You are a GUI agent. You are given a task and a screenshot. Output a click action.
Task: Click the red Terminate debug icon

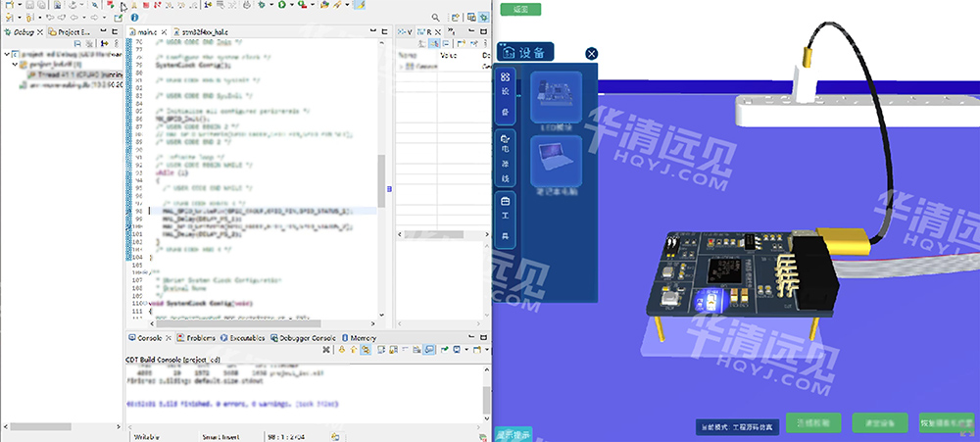145,5
